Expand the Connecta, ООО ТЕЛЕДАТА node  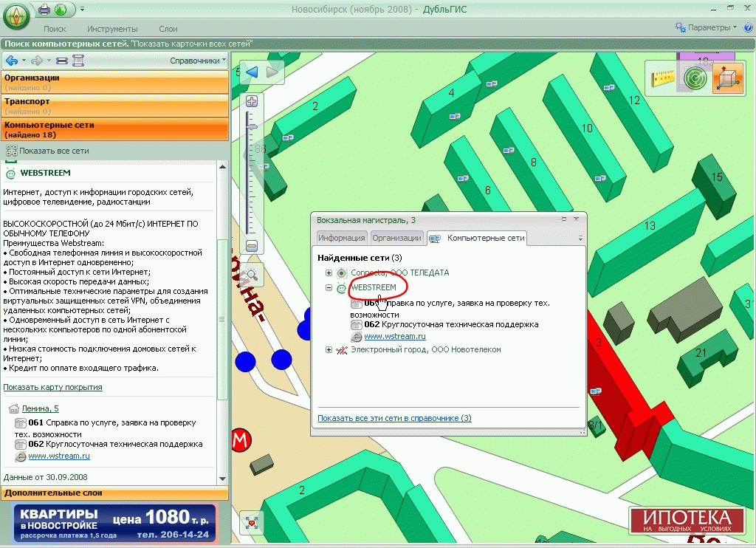(329, 273)
